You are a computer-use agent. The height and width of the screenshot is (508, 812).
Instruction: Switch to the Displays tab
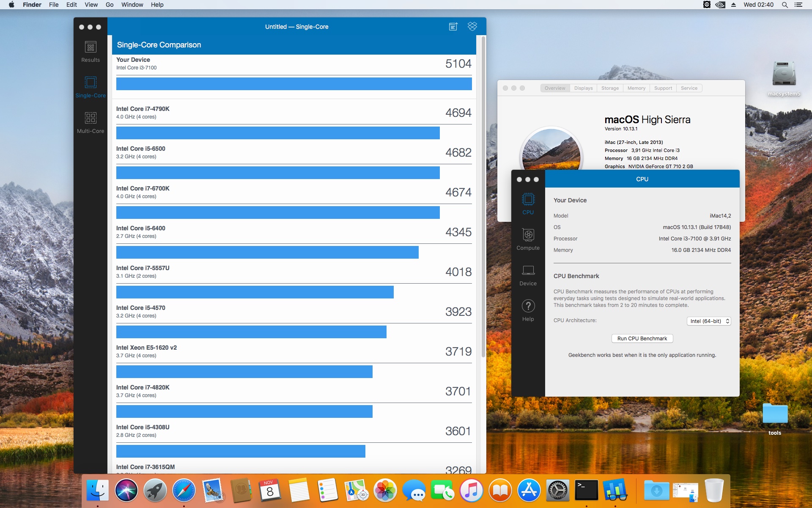click(x=583, y=88)
